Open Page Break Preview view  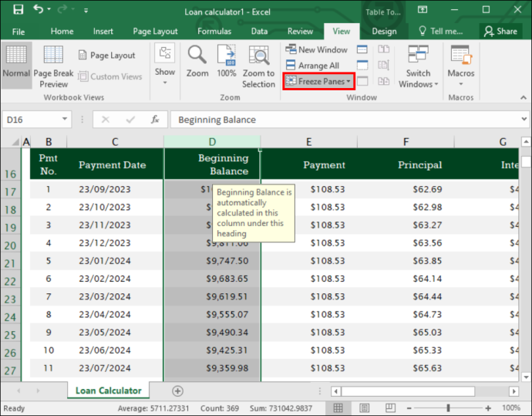tap(53, 66)
